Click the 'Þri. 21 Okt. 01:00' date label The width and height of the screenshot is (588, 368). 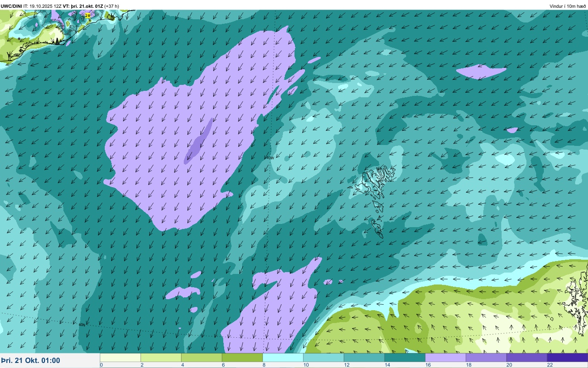click(30, 361)
